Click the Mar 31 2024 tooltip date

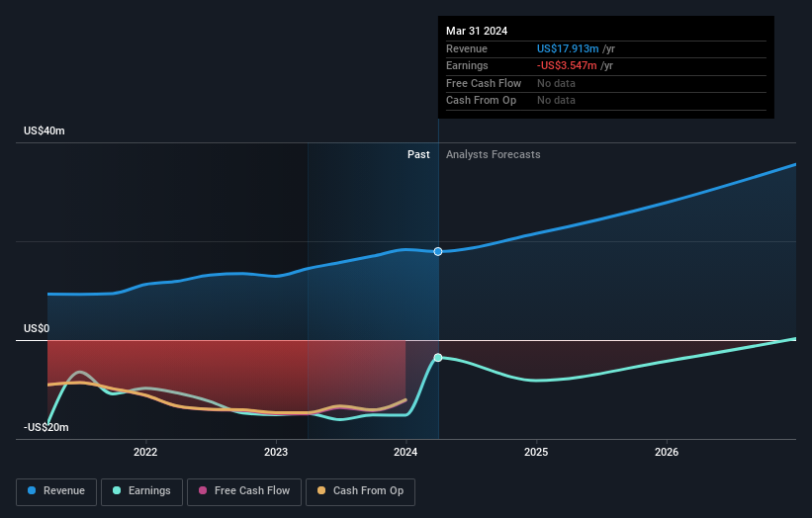477,31
